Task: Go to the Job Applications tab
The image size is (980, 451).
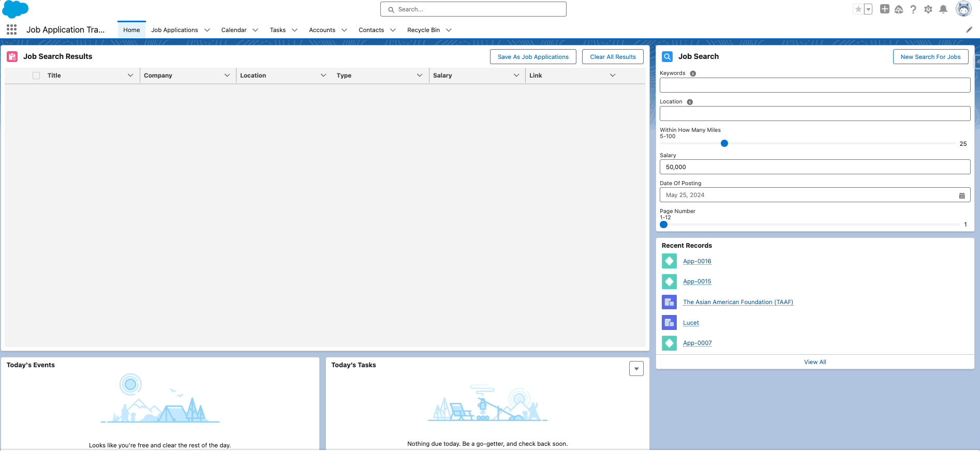Action: 174,30
